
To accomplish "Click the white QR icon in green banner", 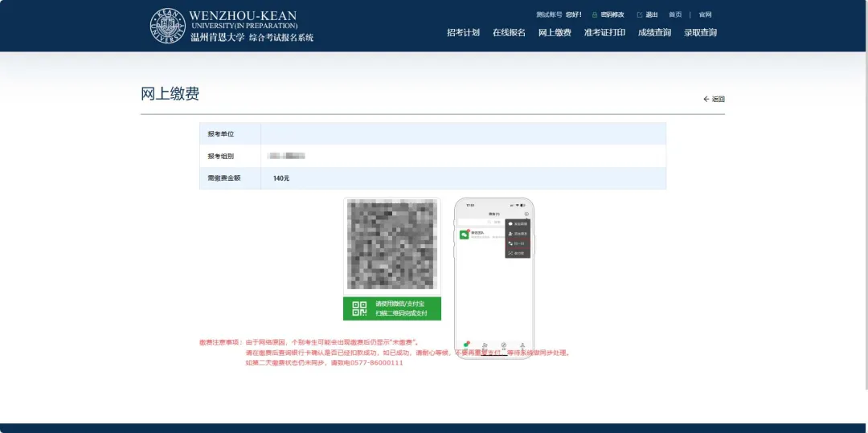I will [359, 309].
